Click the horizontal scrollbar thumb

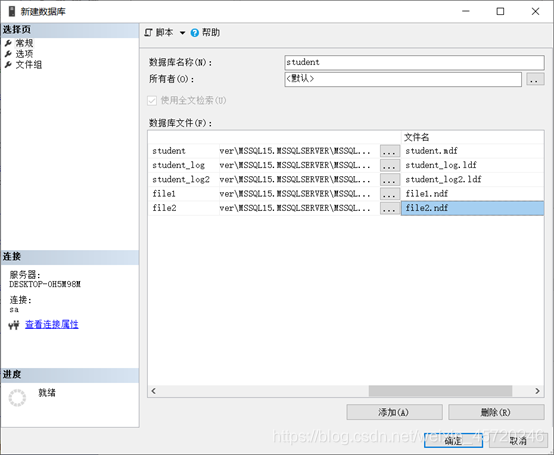pos(440,391)
